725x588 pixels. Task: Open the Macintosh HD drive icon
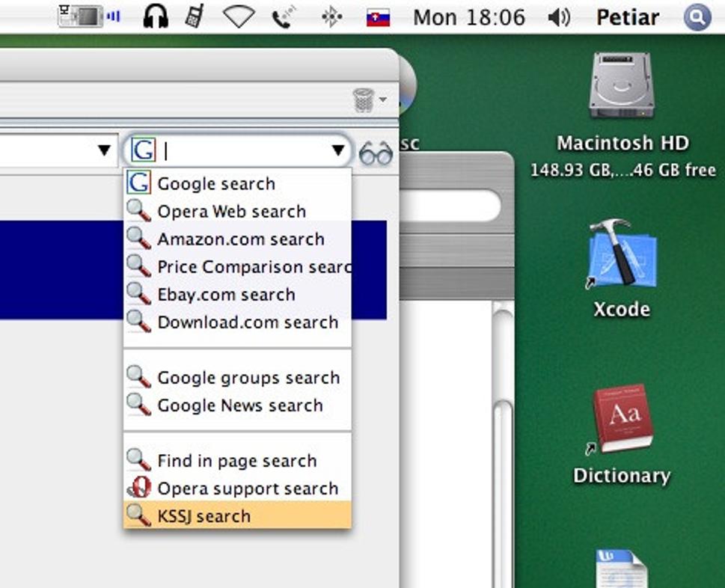[622, 86]
